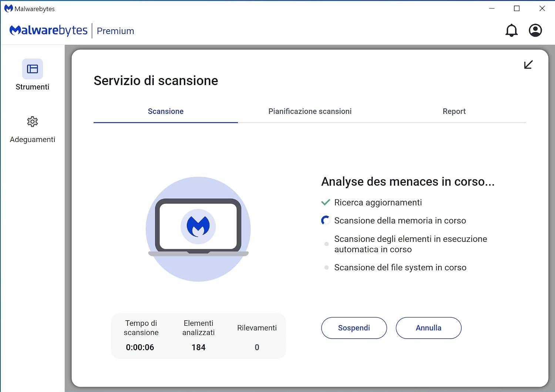Click the Ricerca aggiornamenti step

click(378, 202)
